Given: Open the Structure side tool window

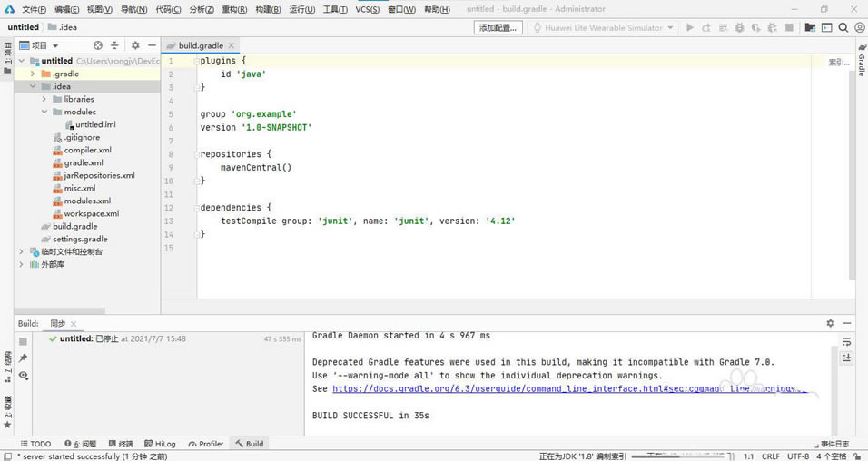Looking at the screenshot, I should pos(7,367).
